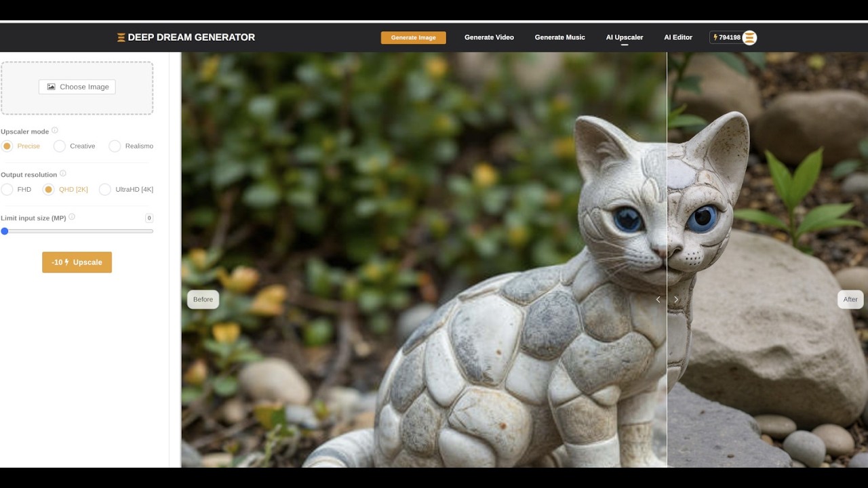Click the Deep Dream Generator logo

186,37
